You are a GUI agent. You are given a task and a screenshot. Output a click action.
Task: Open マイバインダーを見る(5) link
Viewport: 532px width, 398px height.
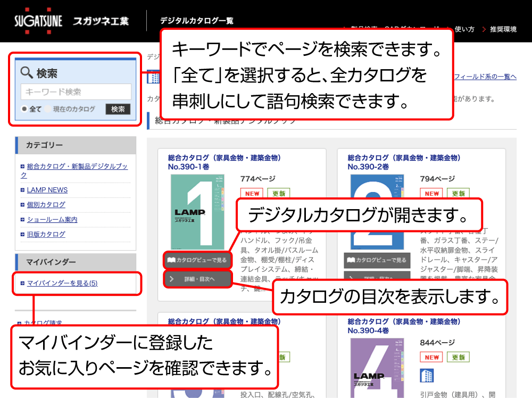[x=62, y=283]
